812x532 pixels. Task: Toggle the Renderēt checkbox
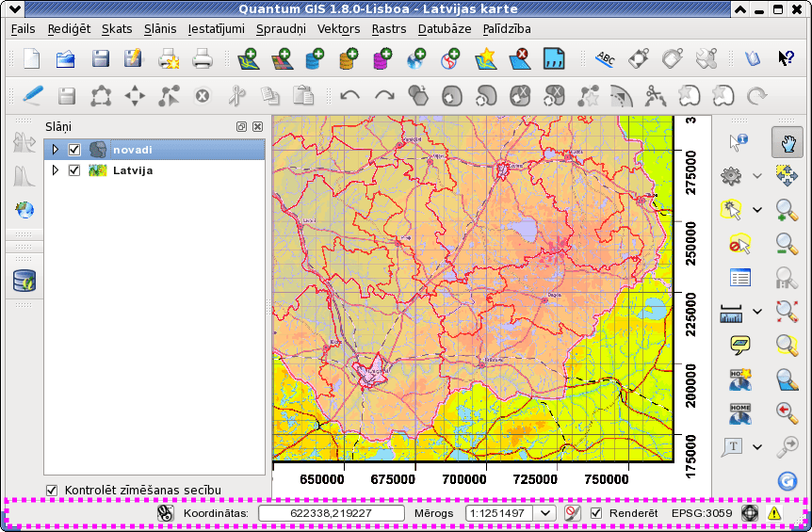596,513
